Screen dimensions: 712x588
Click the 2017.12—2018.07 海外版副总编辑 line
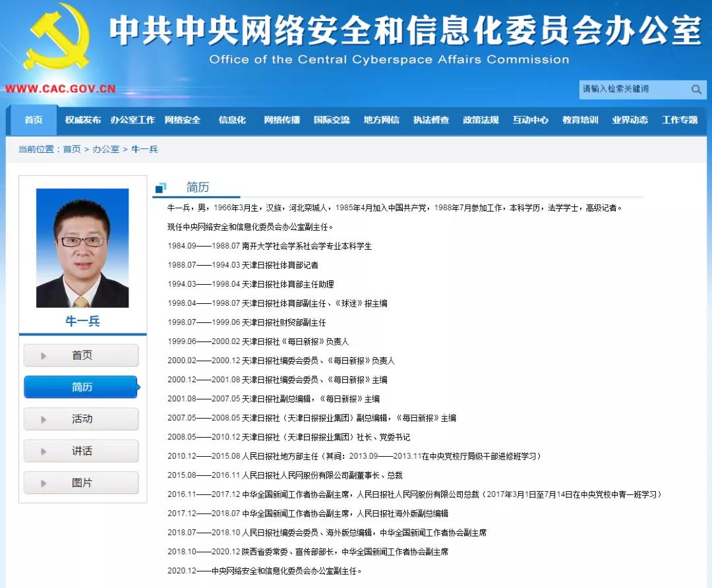click(x=307, y=513)
